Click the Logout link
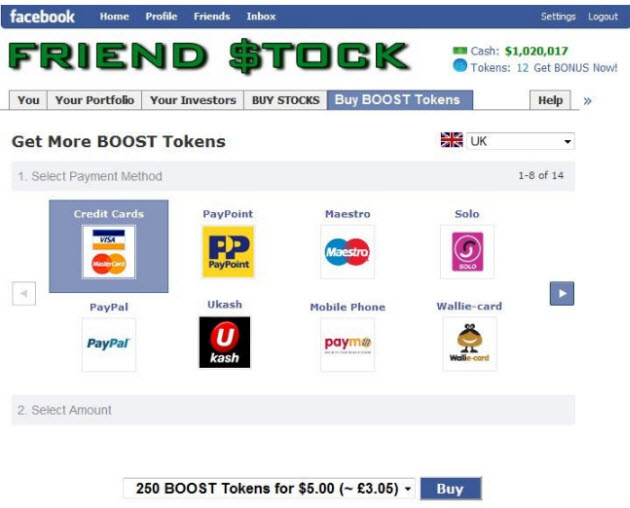The image size is (630, 508). point(603,16)
